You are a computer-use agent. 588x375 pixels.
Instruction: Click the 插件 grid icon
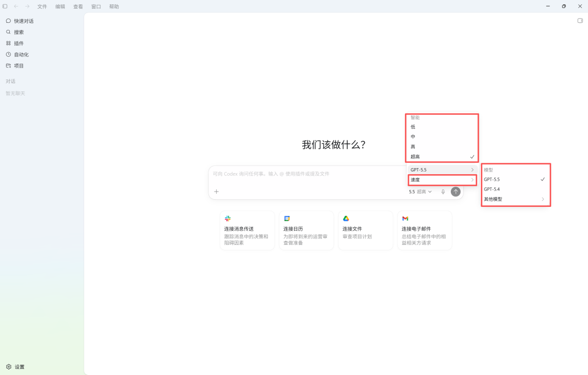[x=8, y=44]
